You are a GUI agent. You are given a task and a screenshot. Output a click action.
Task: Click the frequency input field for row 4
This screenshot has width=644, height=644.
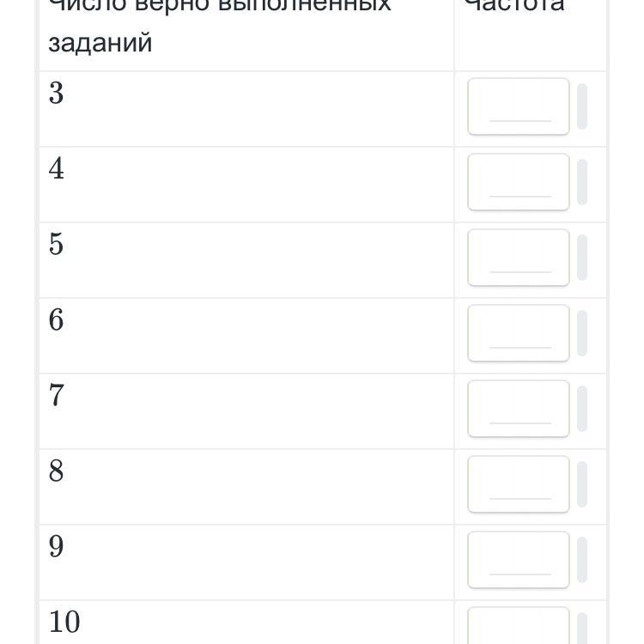518,182
